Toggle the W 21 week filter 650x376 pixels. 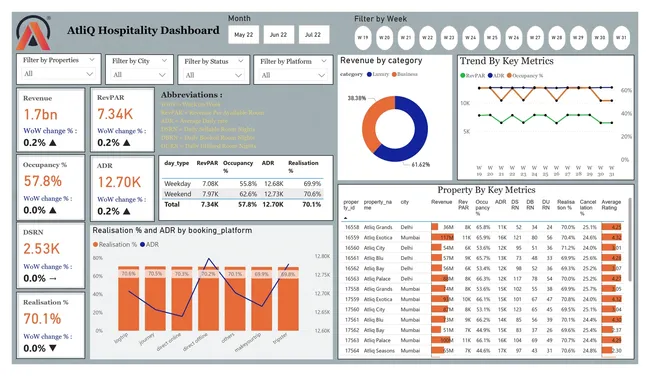tap(406, 37)
